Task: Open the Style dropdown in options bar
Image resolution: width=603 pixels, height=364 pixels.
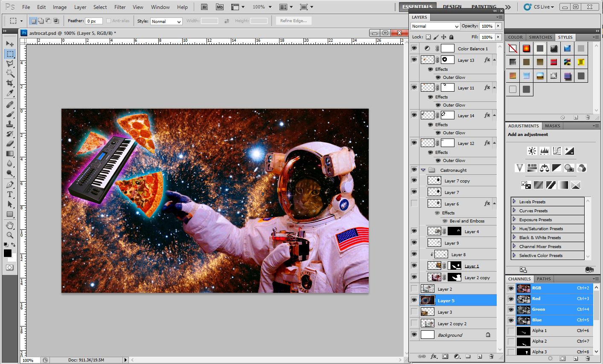Action: tap(166, 21)
